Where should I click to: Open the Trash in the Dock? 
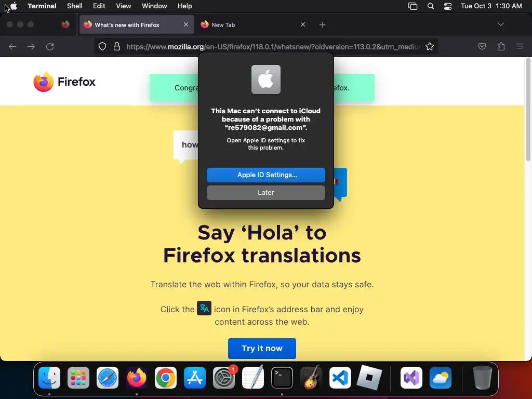click(482, 378)
